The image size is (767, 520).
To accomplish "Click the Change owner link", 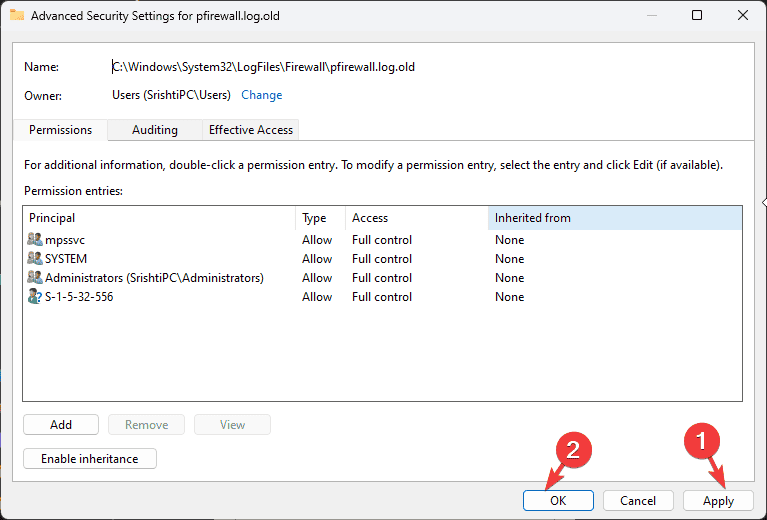I will pyautogui.click(x=262, y=95).
